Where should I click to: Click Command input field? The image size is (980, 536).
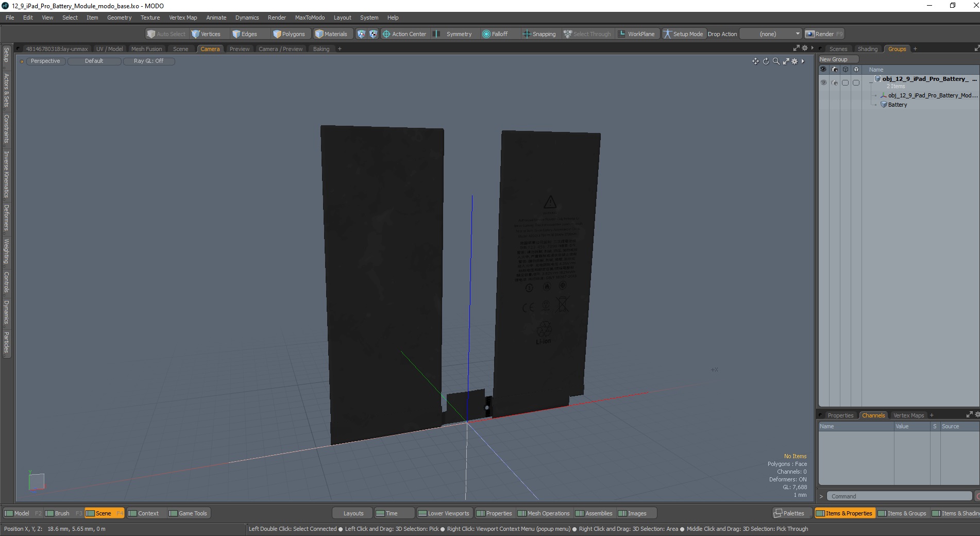tap(899, 496)
